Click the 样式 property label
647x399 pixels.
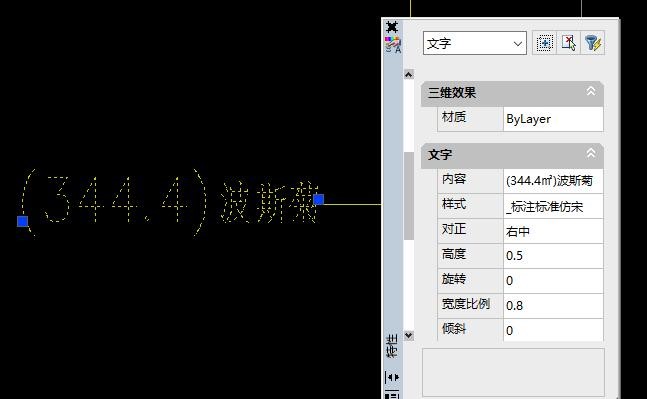point(454,204)
